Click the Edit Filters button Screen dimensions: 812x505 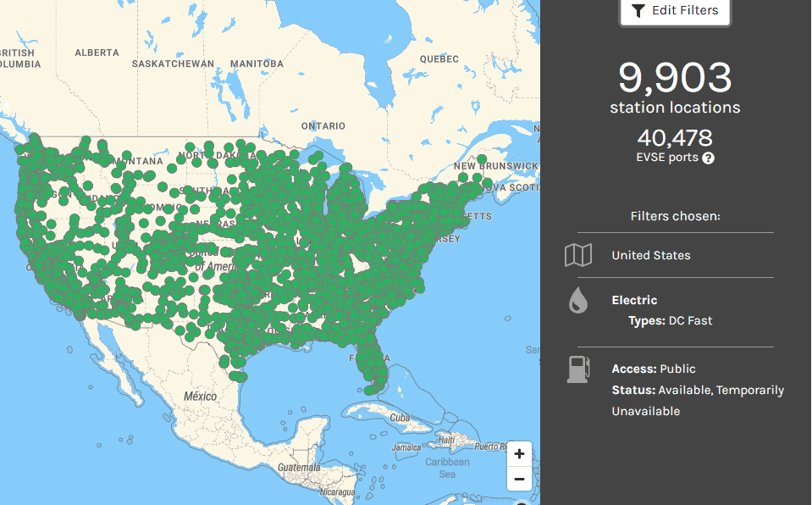pyautogui.click(x=675, y=11)
